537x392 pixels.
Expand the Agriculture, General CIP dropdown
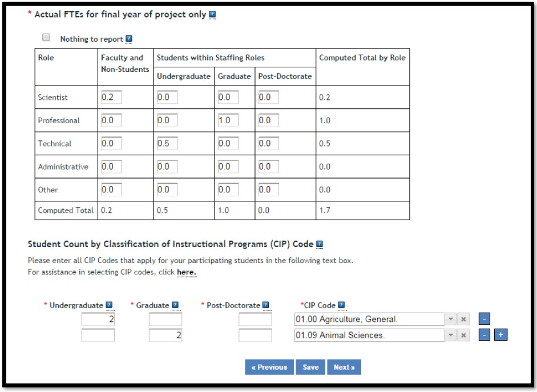[x=451, y=320]
